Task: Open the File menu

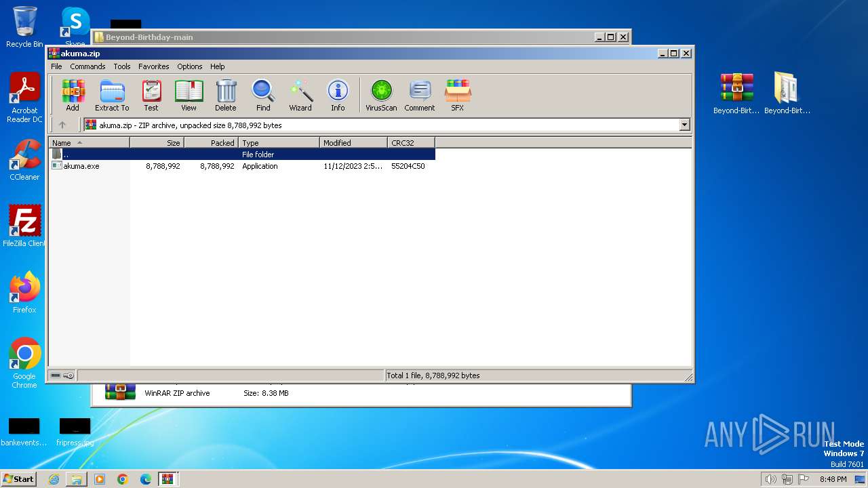Action: [x=56, y=66]
